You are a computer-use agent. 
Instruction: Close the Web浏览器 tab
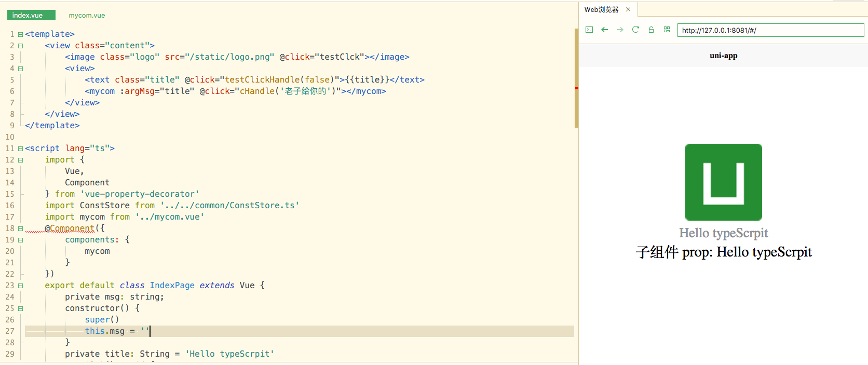pos(628,9)
